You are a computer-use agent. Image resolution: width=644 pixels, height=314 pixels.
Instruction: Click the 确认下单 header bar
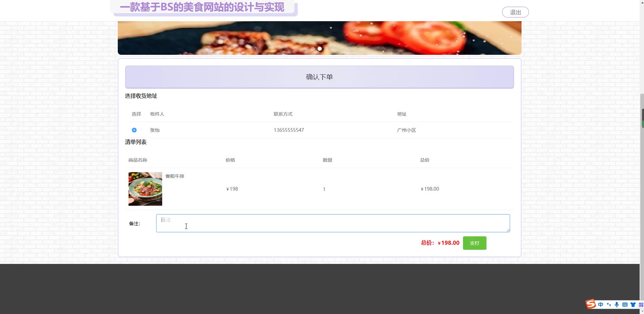(x=319, y=77)
